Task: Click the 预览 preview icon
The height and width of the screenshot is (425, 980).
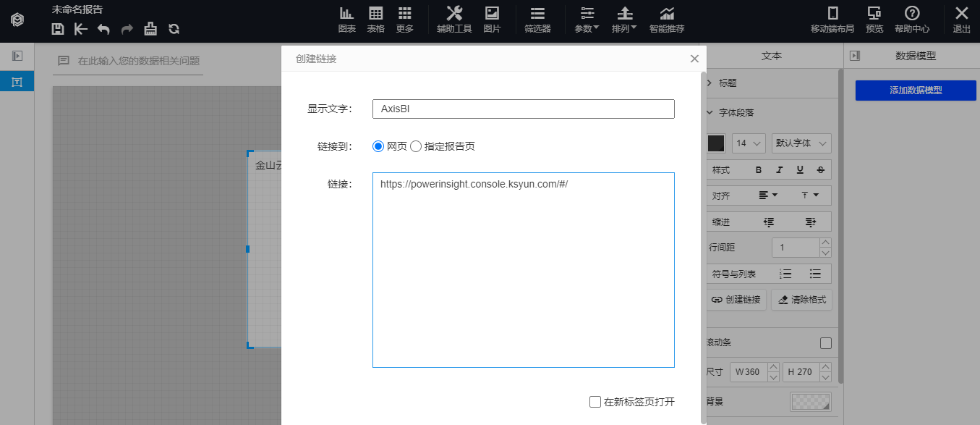Action: [x=874, y=20]
